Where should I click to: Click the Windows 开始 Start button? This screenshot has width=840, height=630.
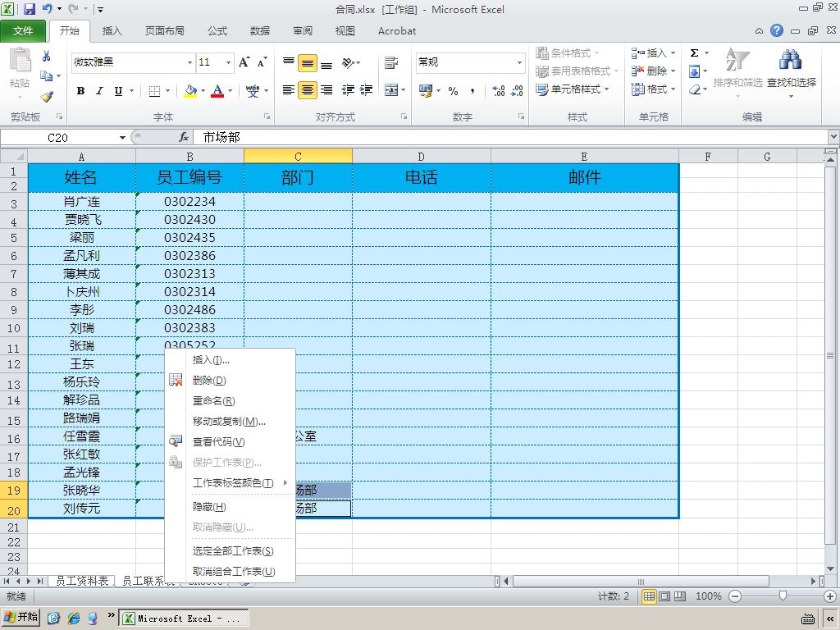[x=21, y=618]
